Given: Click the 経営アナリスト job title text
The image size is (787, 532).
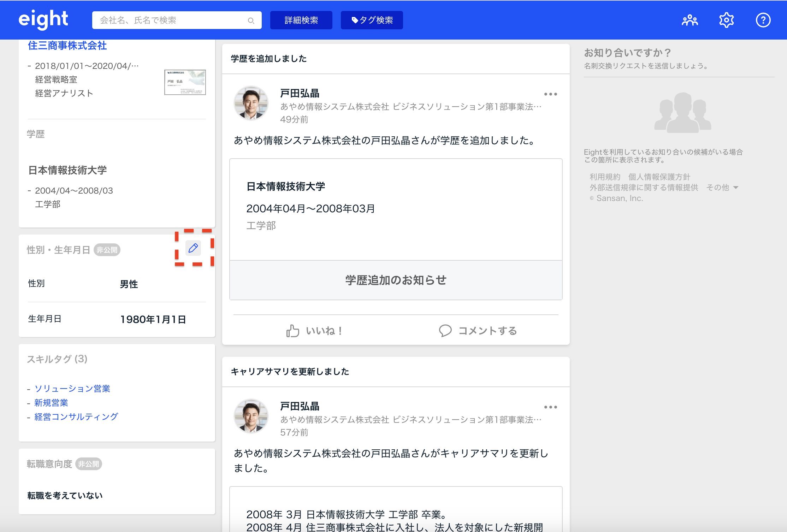Looking at the screenshot, I should [x=64, y=93].
